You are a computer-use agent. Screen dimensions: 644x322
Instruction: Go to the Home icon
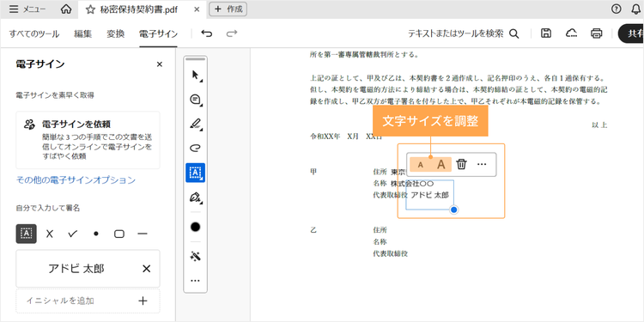[x=66, y=9]
